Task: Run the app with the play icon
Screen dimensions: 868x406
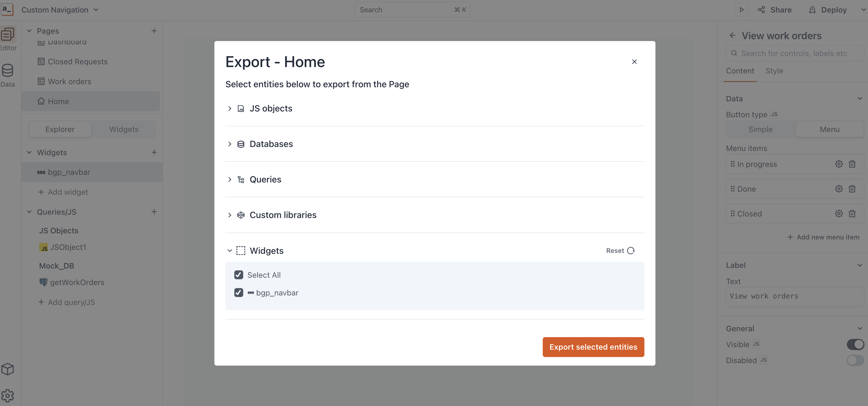Action: click(x=741, y=10)
